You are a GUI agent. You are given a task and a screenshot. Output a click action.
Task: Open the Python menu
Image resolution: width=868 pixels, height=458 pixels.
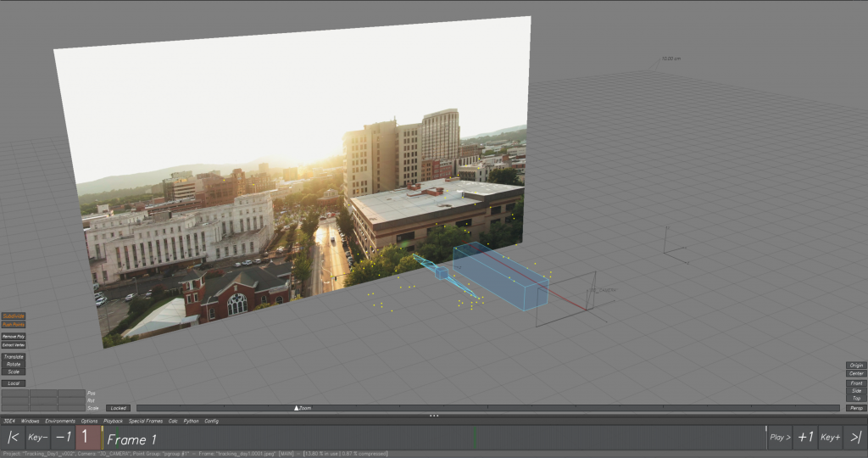(191, 421)
